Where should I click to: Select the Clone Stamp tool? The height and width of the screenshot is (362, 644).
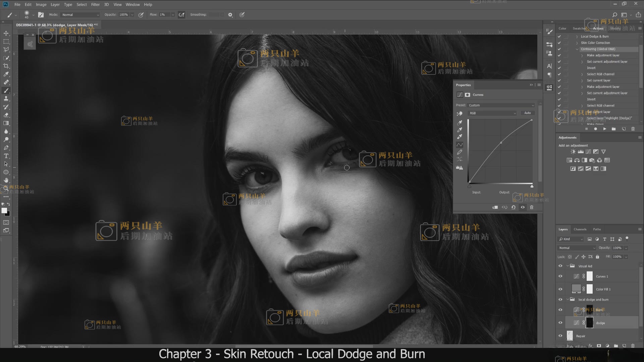pos(6,99)
